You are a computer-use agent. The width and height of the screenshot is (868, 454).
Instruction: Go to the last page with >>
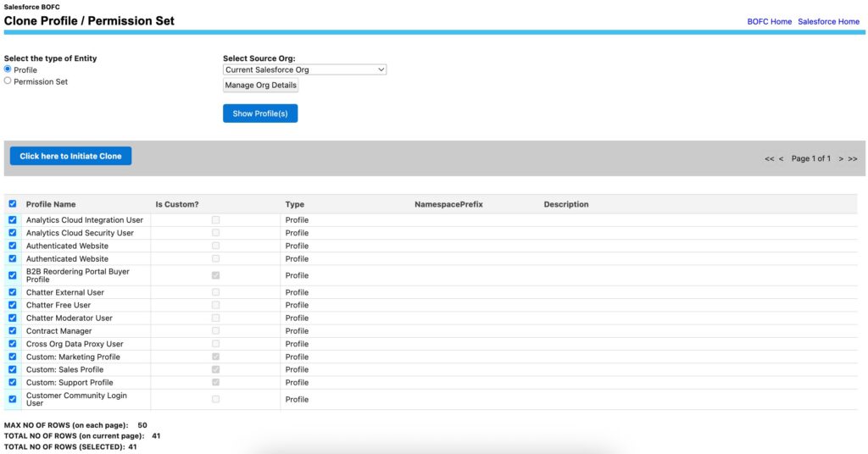pos(853,158)
